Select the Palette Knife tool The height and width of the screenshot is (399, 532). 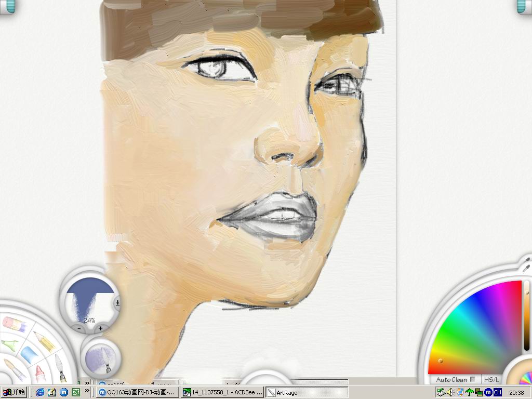[x=60, y=367]
